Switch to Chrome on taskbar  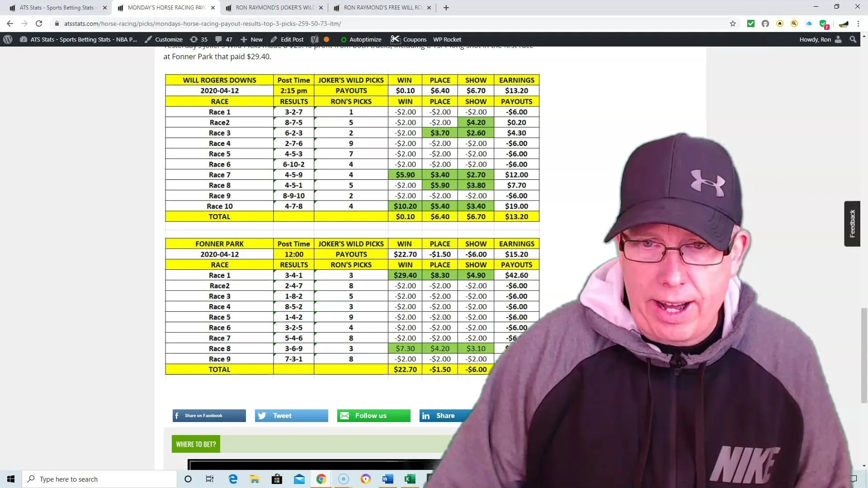[321, 479]
